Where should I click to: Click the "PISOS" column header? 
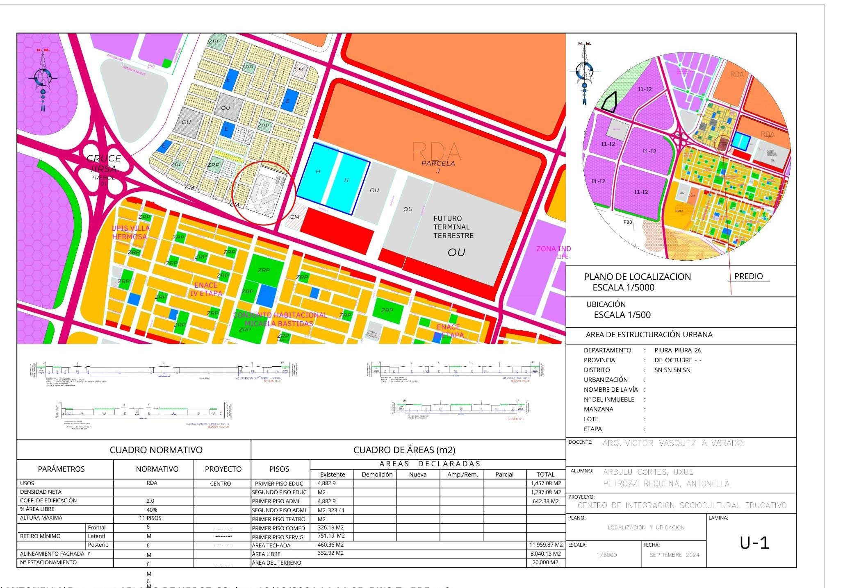279,469
